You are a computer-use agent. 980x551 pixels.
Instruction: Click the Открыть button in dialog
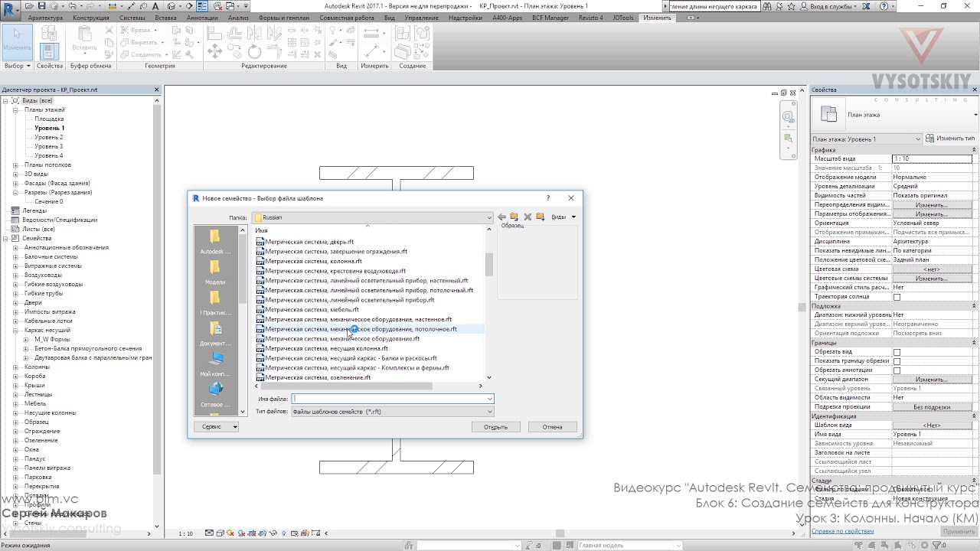click(x=495, y=427)
